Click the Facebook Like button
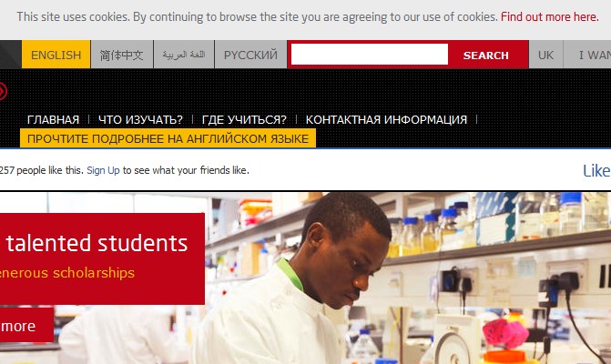Screen dimensions: 611x364 click(x=596, y=170)
